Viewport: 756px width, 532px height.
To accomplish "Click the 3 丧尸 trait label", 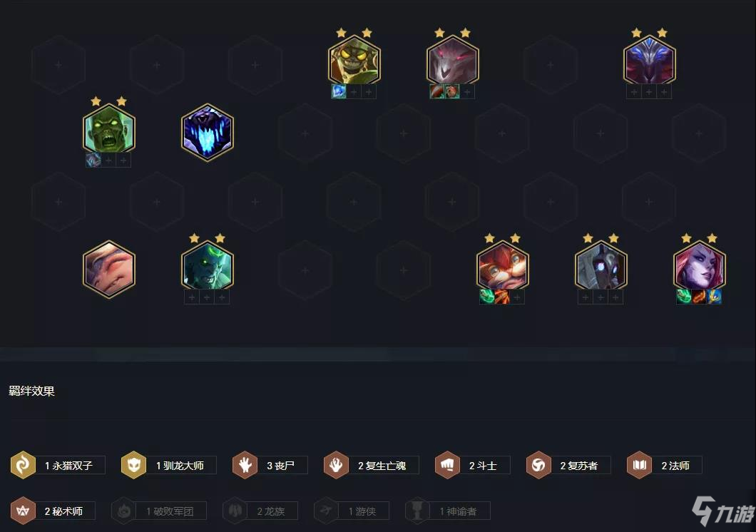I will coord(280,466).
